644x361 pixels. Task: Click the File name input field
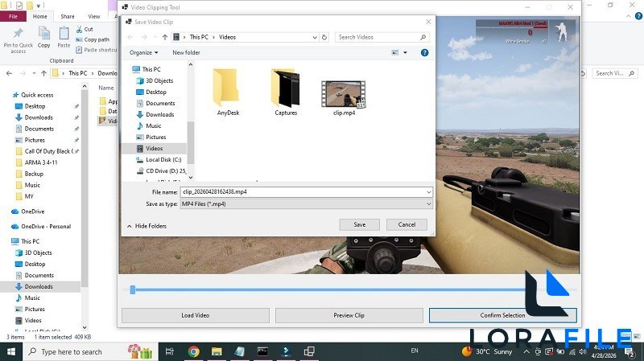tap(303, 191)
